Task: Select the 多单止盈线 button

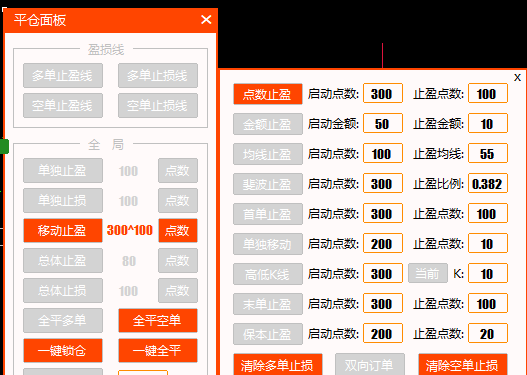Action: click(x=63, y=76)
